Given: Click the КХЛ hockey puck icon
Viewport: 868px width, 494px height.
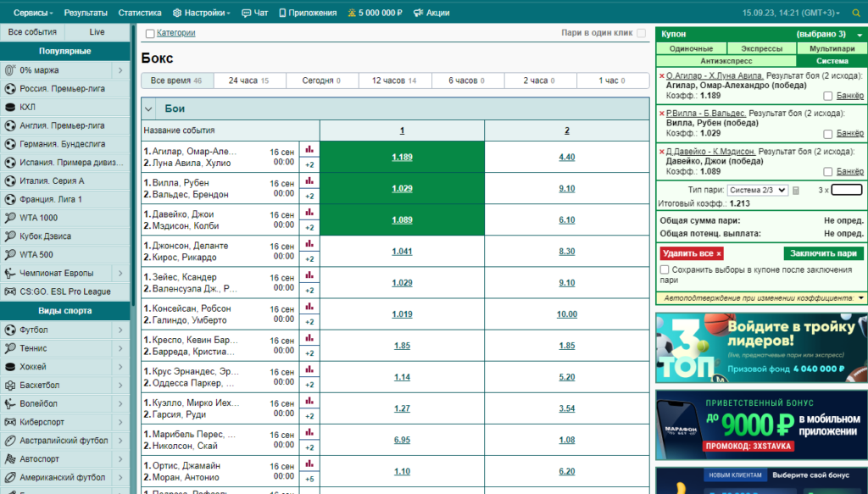Looking at the screenshot, I should pos(10,108).
